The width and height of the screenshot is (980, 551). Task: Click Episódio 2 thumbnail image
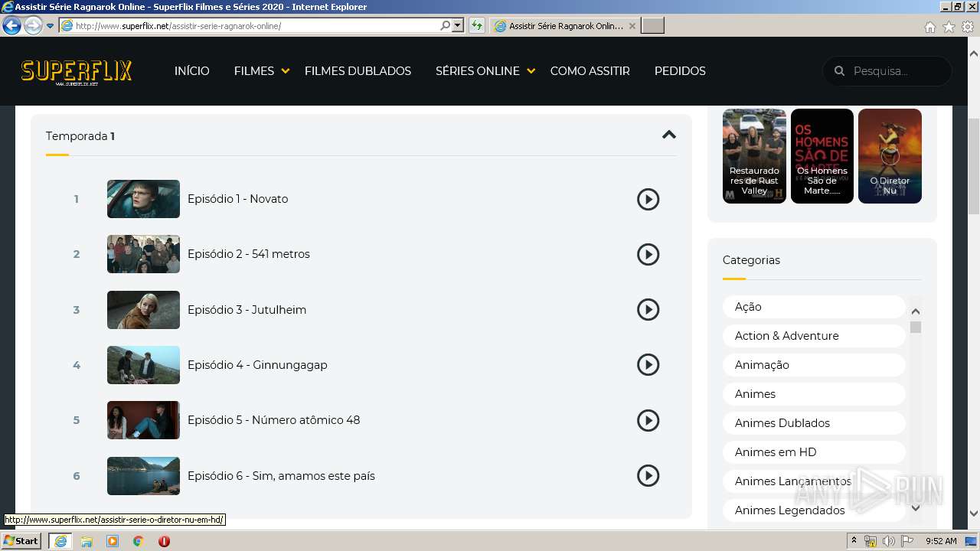[143, 254]
